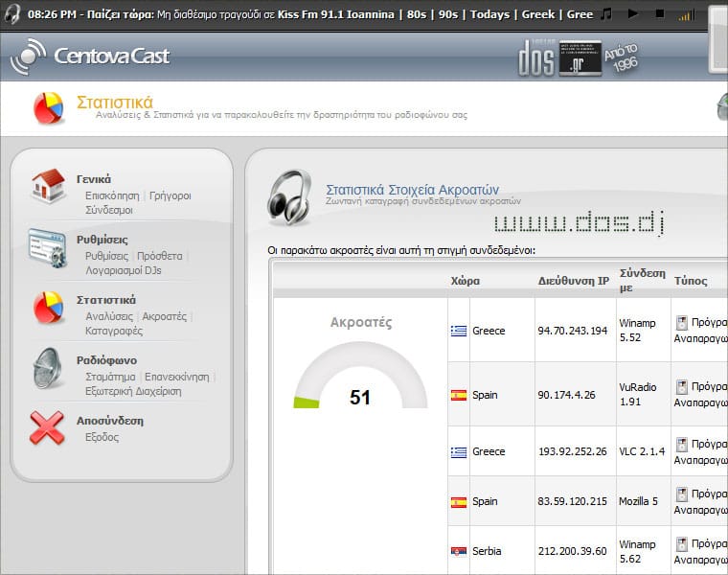Click the Εξοδος logout link
728x575 pixels.
(x=102, y=437)
